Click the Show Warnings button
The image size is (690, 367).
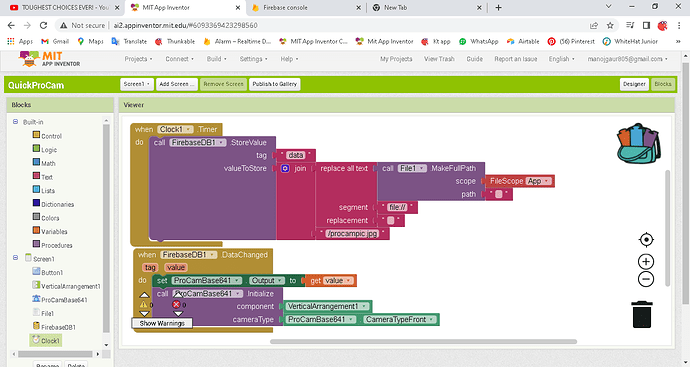tap(162, 323)
